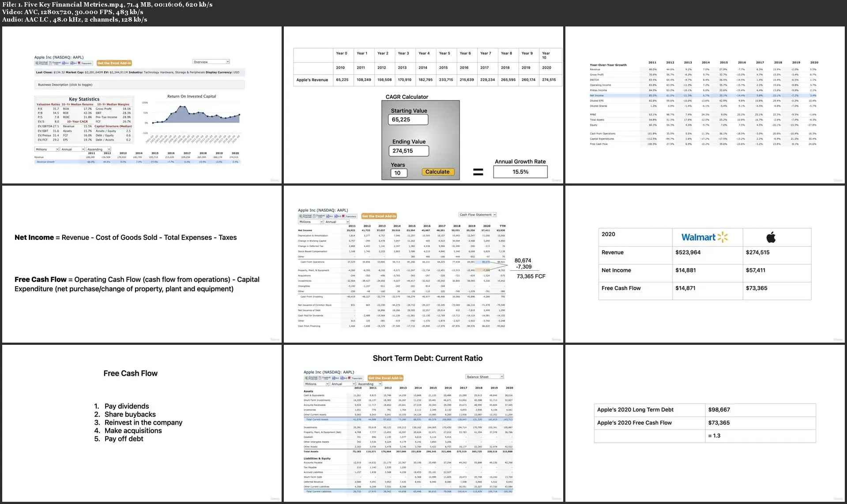Click 'Short Term Debt: Current Ratio' heading
The height and width of the screenshot is (504, 847).
(428, 358)
